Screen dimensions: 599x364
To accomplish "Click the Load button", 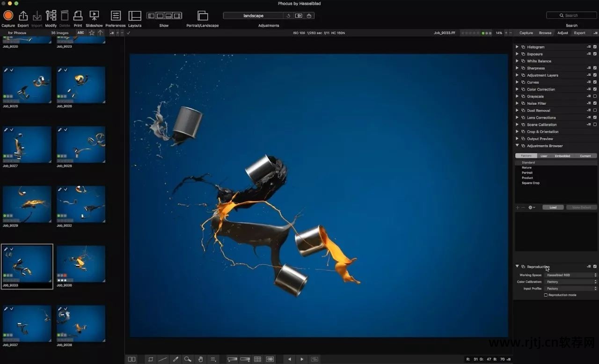I will pyautogui.click(x=553, y=207).
